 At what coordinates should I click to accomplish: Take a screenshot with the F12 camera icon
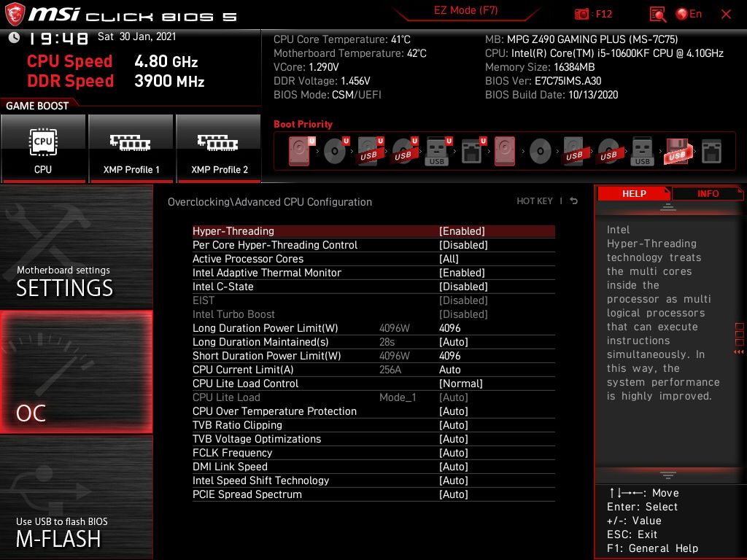[581, 15]
